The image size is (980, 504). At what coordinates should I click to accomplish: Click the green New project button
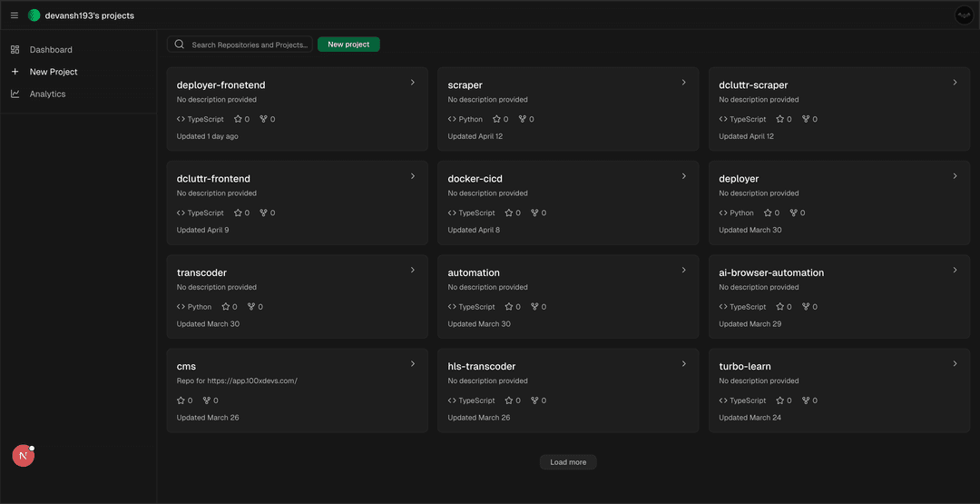point(348,44)
